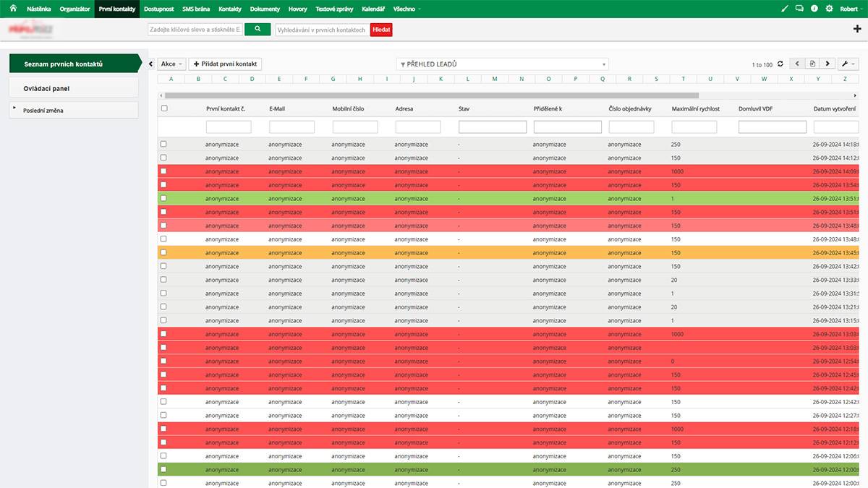The height and width of the screenshot is (488, 868).
Task: Click the Home icon in navbar
Action: [x=12, y=9]
